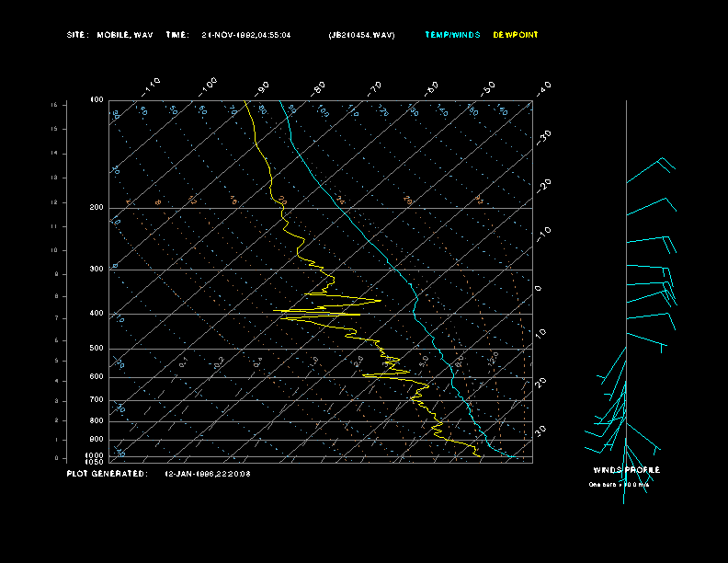Click the barb speed scale note below WINDS PROFILE
The image size is (728, 563).
(x=619, y=485)
